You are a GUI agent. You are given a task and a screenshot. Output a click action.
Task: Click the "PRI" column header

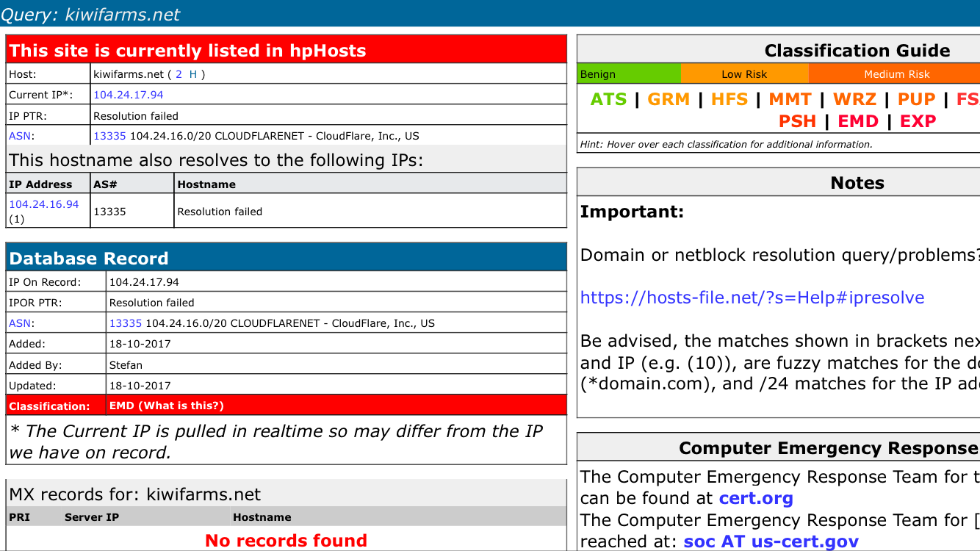20,517
